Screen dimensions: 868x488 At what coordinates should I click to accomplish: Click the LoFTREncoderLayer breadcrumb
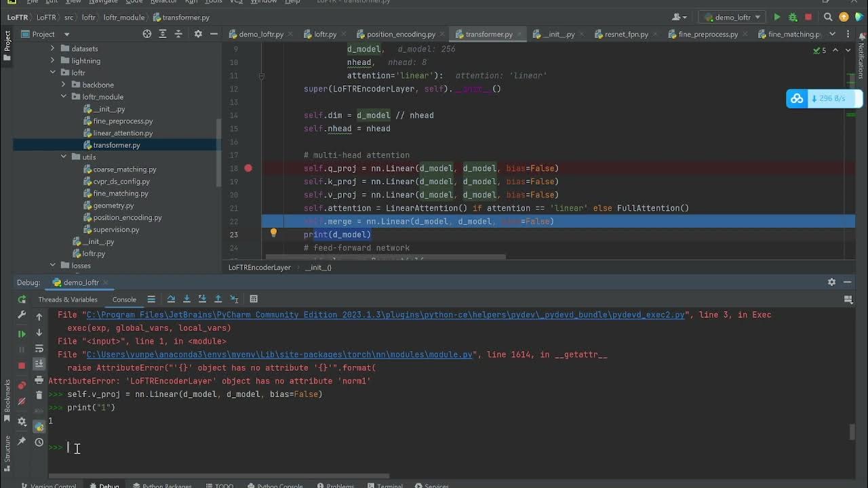point(260,268)
